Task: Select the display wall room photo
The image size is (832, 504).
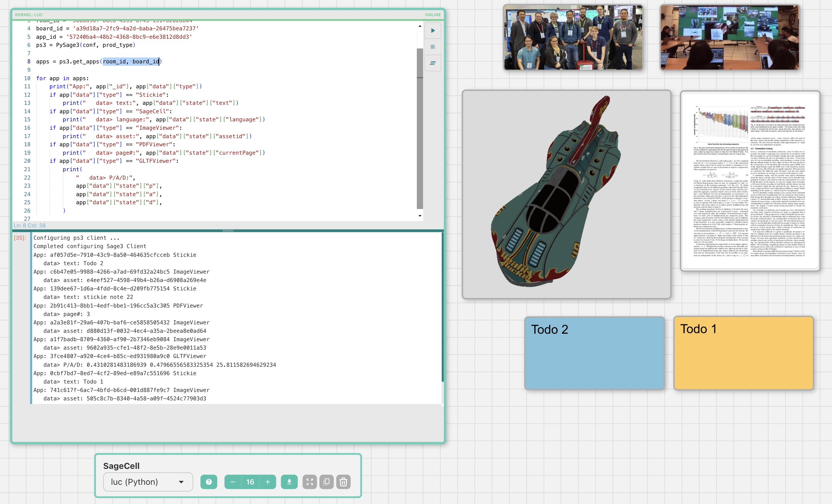Action: tap(730, 37)
